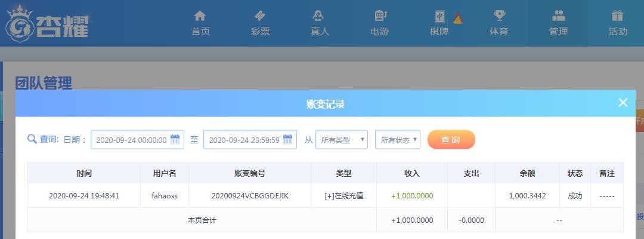644x239 pixels.
Task: Click the 状态 column header
Action: (575, 174)
